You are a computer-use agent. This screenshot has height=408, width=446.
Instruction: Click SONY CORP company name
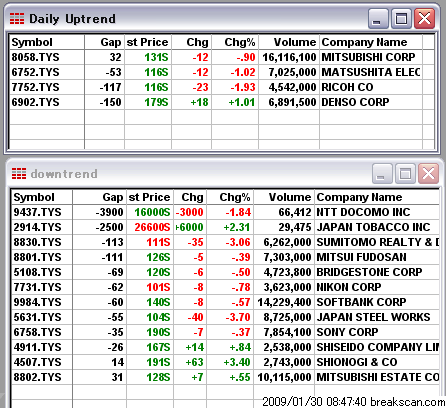[347, 332]
